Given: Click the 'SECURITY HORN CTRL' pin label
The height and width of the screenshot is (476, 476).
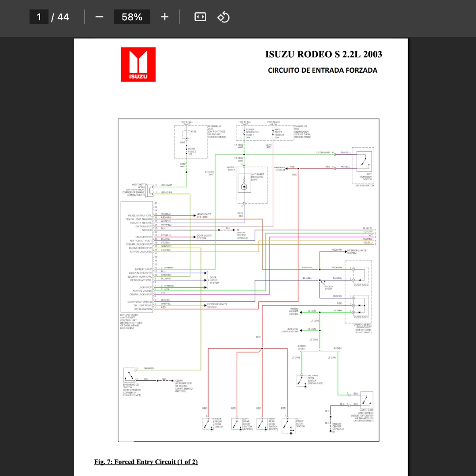Looking at the screenshot, I should click(x=139, y=276).
